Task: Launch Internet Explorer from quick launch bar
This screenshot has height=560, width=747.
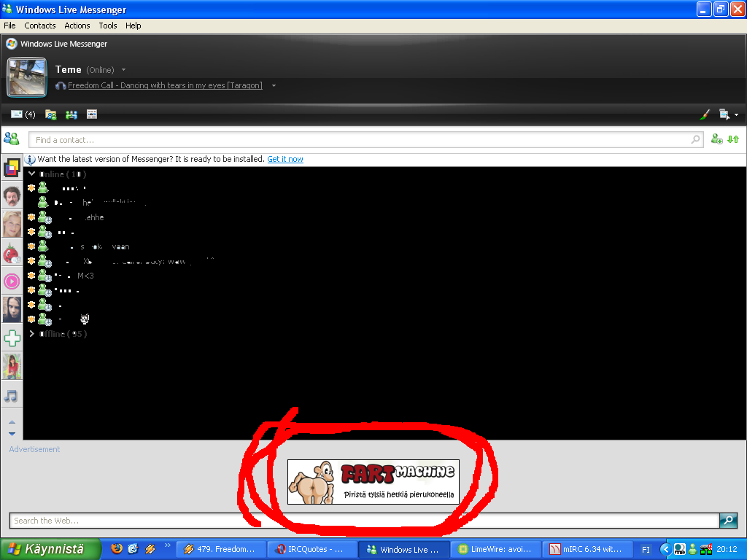Action: (133, 548)
